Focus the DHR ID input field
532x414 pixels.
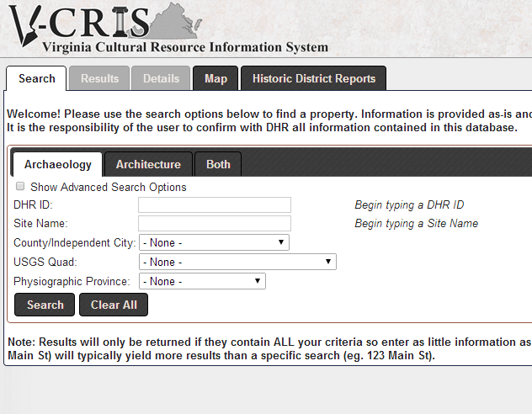(x=215, y=204)
